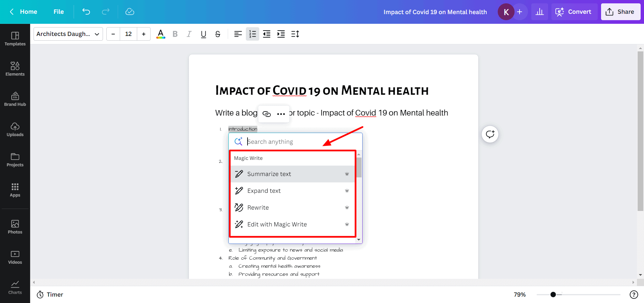
Task: Click the cloud save status icon
Action: coord(129,12)
